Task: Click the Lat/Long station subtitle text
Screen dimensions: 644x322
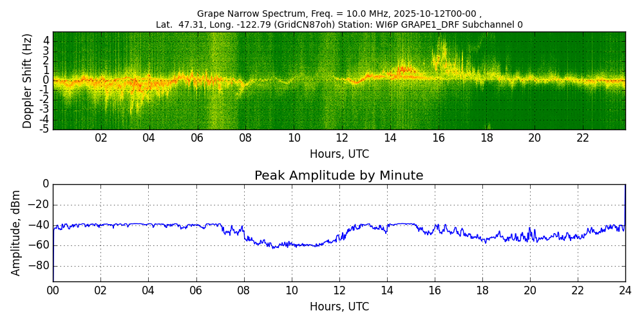Action: pyautogui.click(x=339, y=24)
